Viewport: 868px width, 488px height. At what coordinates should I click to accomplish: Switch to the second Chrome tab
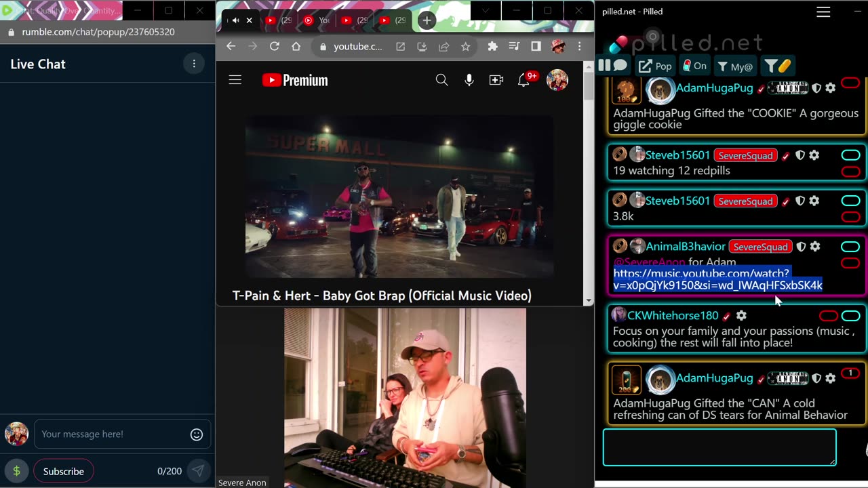tap(278, 20)
